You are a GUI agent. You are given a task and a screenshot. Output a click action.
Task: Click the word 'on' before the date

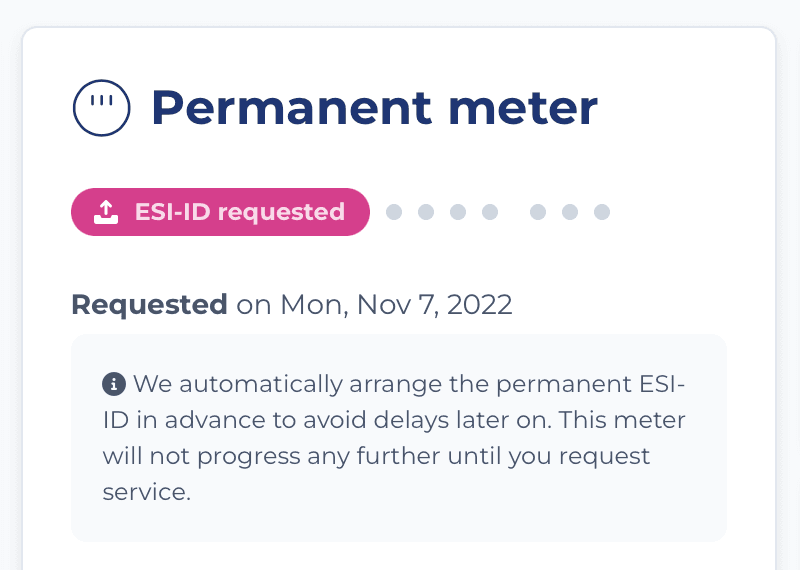tap(253, 304)
